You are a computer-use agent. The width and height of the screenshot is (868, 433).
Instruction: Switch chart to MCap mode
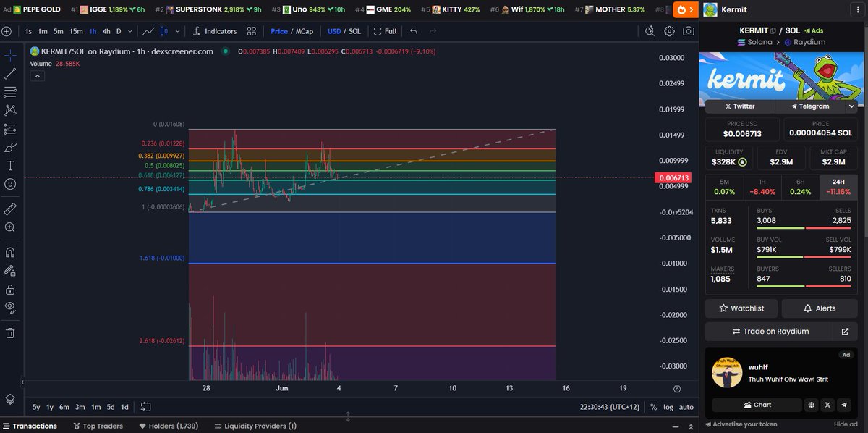tap(303, 31)
